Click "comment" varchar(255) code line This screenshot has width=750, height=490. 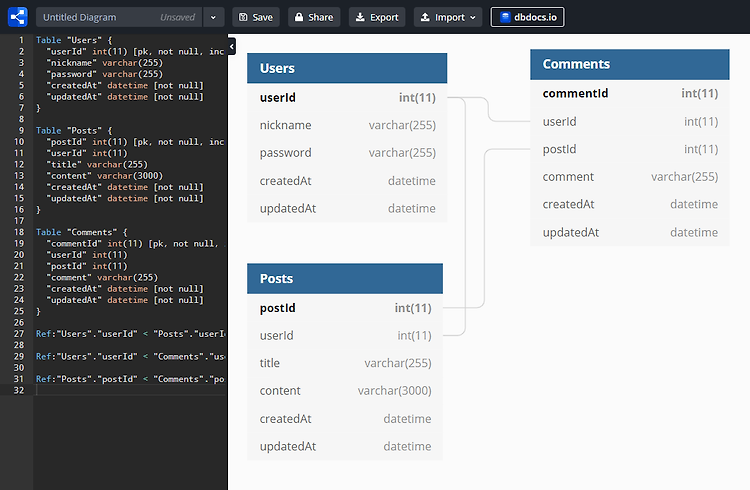[x=102, y=278]
